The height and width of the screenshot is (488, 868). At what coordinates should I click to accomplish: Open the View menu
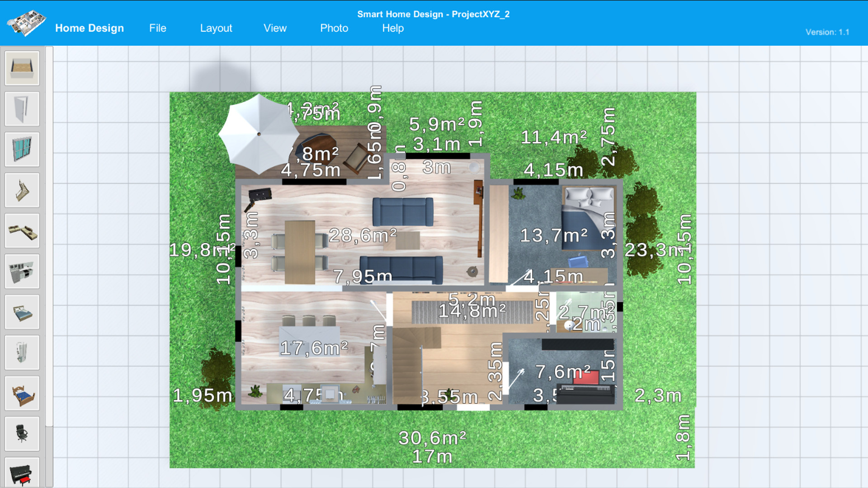[274, 28]
